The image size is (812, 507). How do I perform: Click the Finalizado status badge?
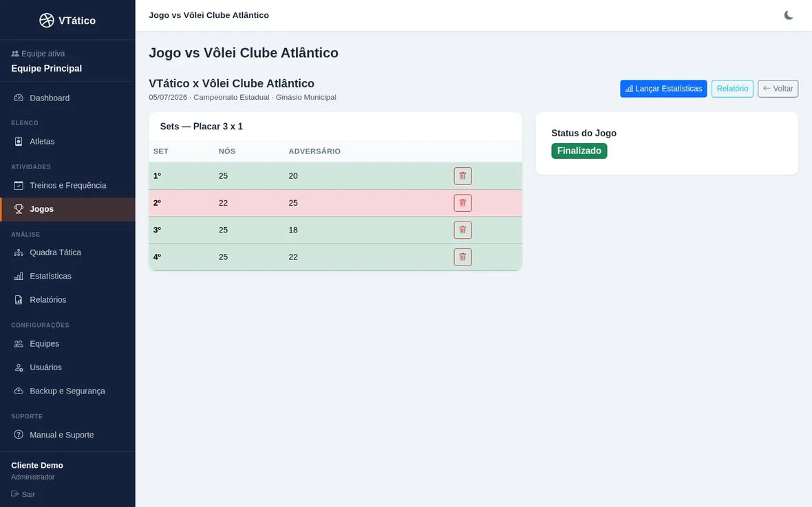(579, 151)
